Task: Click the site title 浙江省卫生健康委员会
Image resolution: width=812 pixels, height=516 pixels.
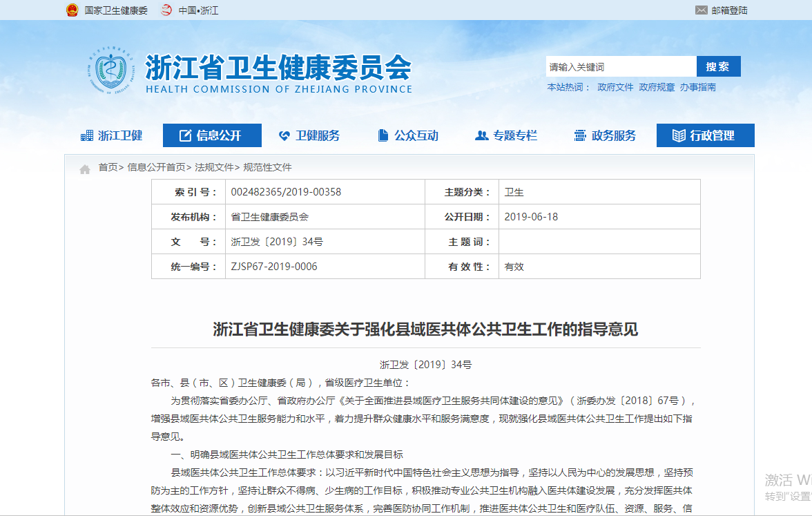Action: (279, 68)
